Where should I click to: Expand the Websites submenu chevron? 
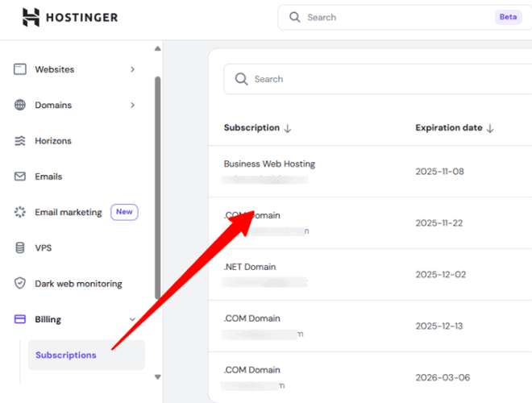(x=132, y=69)
